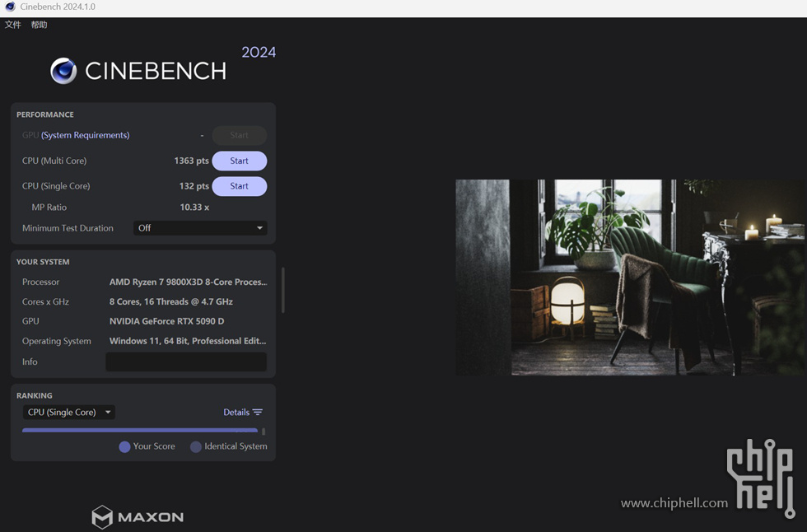Click the Details filter lines icon
This screenshot has height=532, width=807.
(x=258, y=413)
